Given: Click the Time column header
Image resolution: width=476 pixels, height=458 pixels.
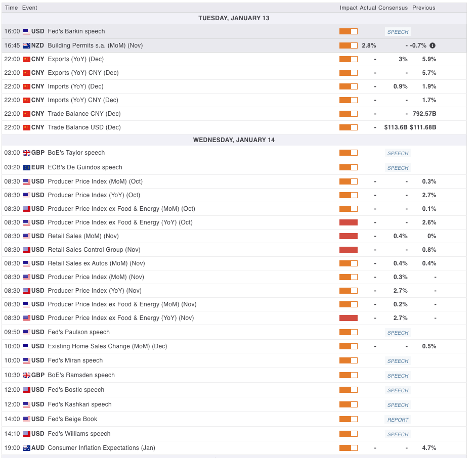Looking at the screenshot, I should [x=11, y=8].
